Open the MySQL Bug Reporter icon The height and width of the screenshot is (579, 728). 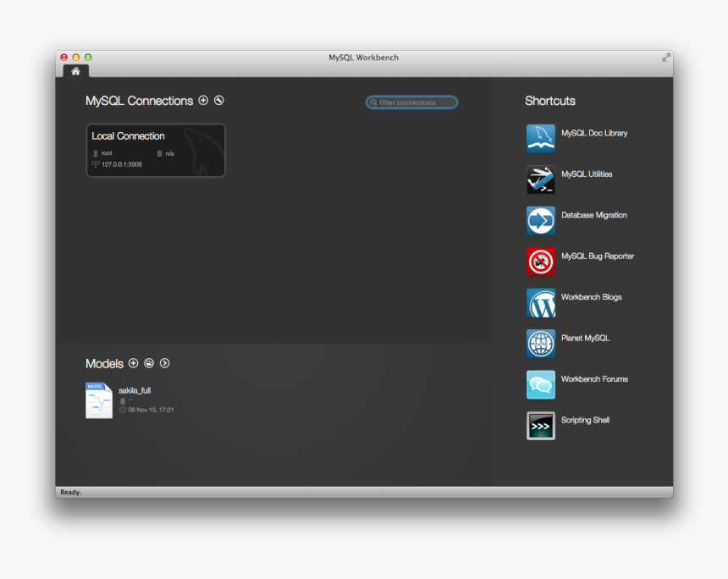(541, 262)
